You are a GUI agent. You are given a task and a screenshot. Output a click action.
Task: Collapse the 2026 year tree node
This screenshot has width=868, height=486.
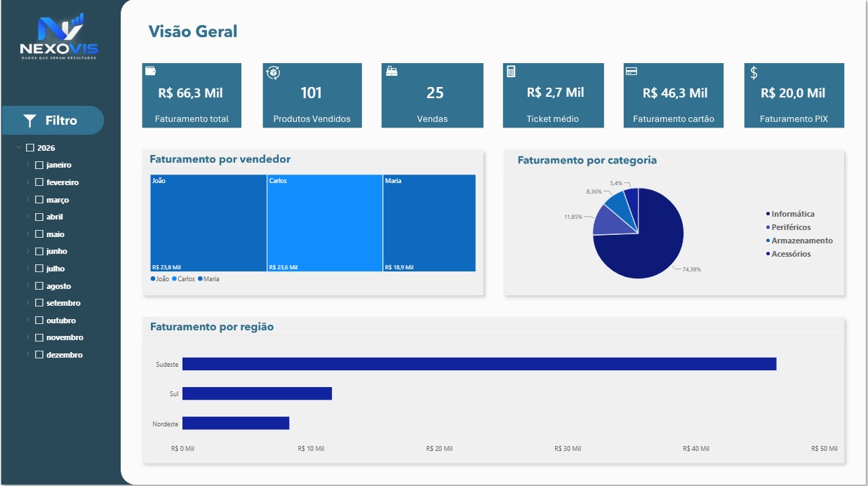[x=18, y=148]
